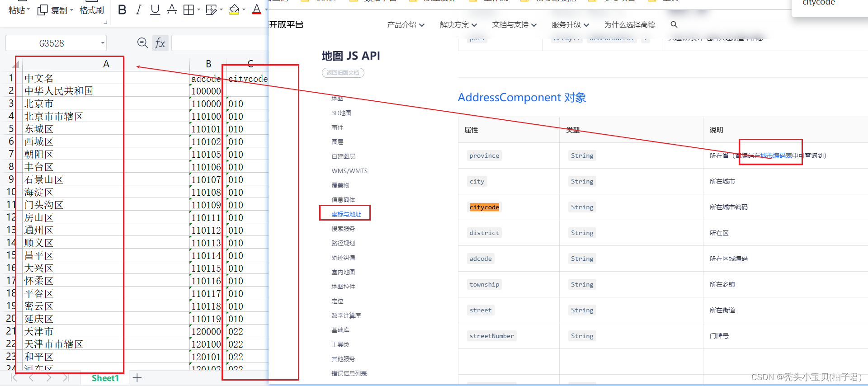Screen dimensions: 868x386
Task: Open 数学计算库 in the docs sidebar
Action: (346, 315)
